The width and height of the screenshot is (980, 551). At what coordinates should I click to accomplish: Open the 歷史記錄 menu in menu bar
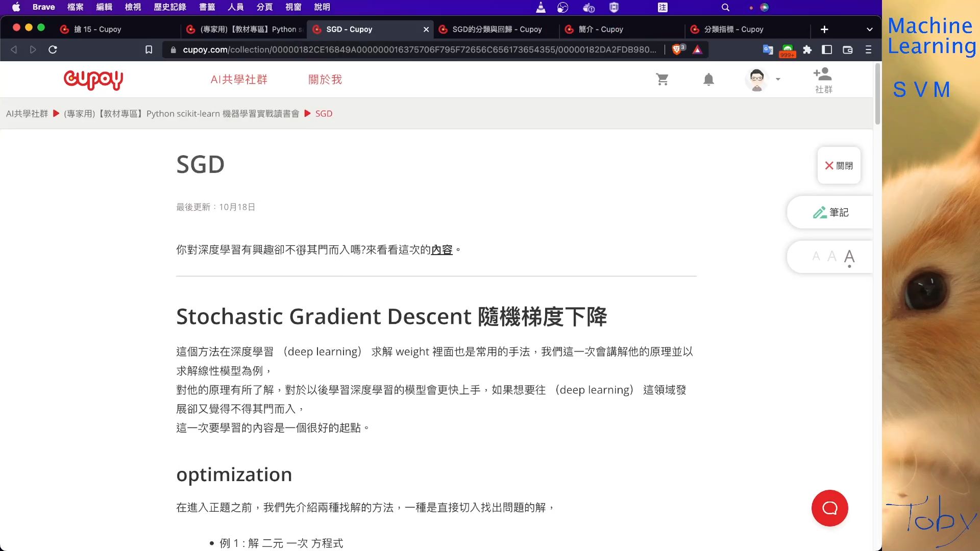click(x=170, y=7)
